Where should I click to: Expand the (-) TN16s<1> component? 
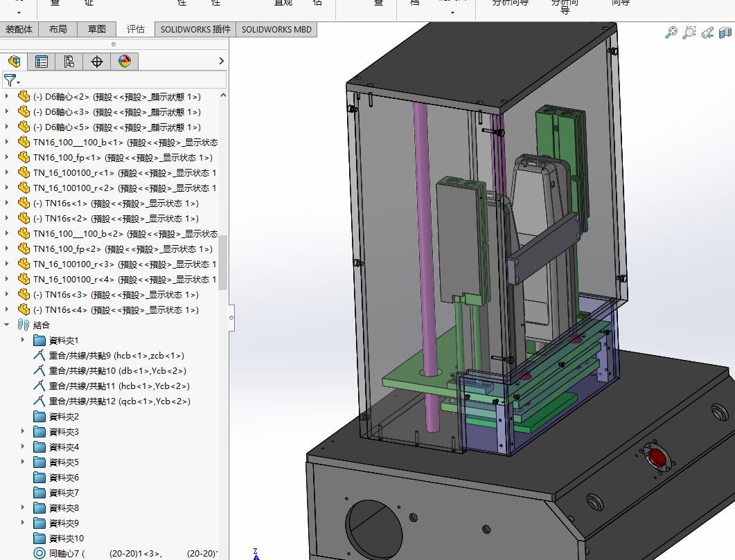(x=6, y=204)
